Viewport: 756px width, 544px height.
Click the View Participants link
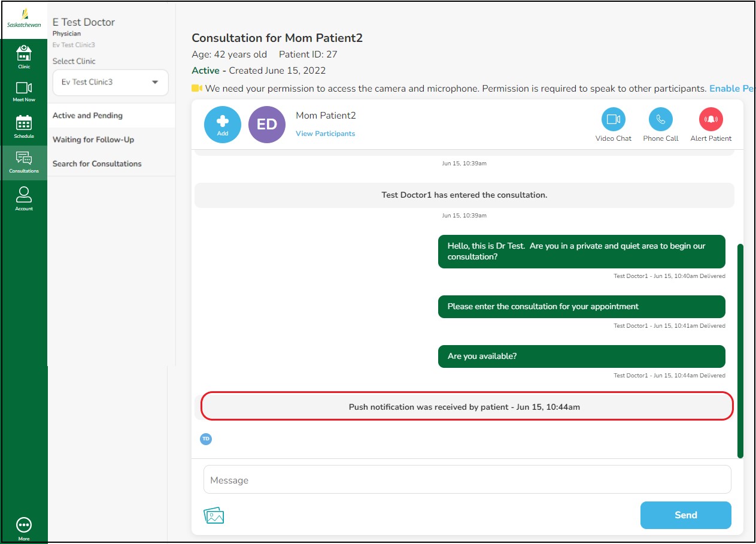pyautogui.click(x=325, y=134)
